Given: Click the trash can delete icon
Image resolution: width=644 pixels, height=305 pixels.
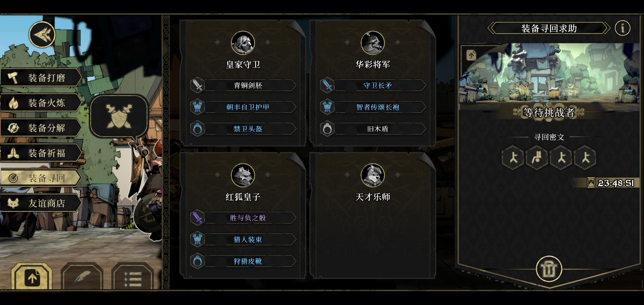Looking at the screenshot, I should click(x=549, y=269).
